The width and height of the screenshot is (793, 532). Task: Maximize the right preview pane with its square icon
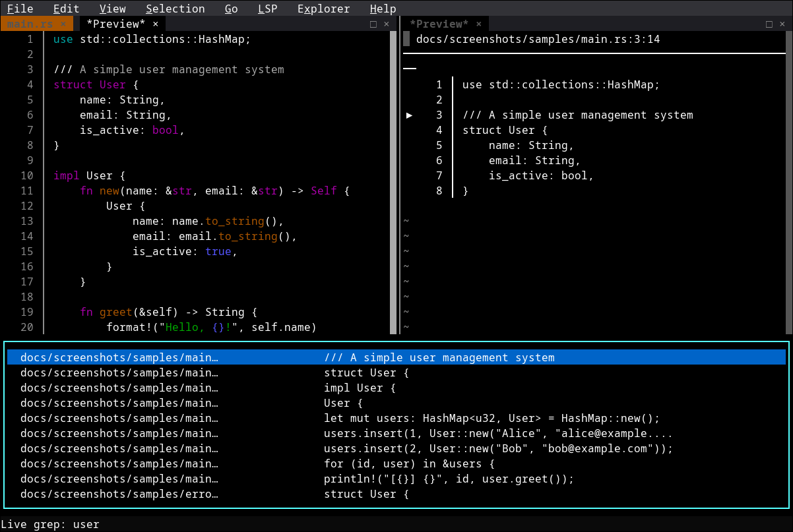tap(769, 24)
